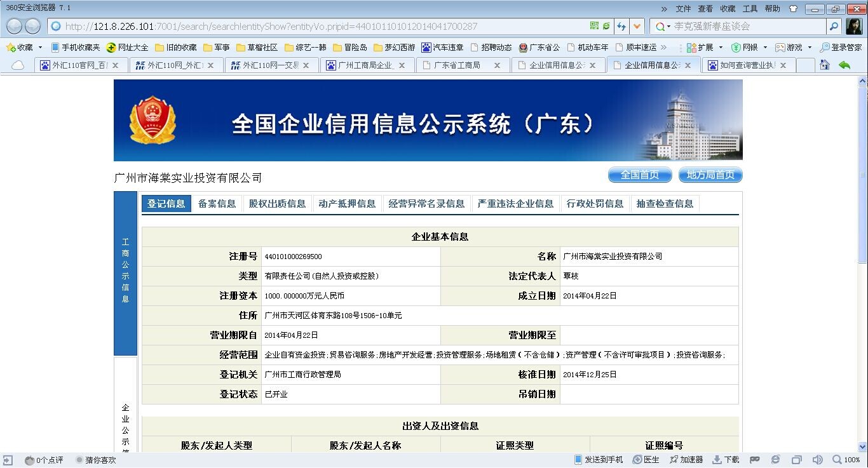Expand the 网银 dropdown arrow
This screenshot has width=868, height=468.
pos(765,48)
